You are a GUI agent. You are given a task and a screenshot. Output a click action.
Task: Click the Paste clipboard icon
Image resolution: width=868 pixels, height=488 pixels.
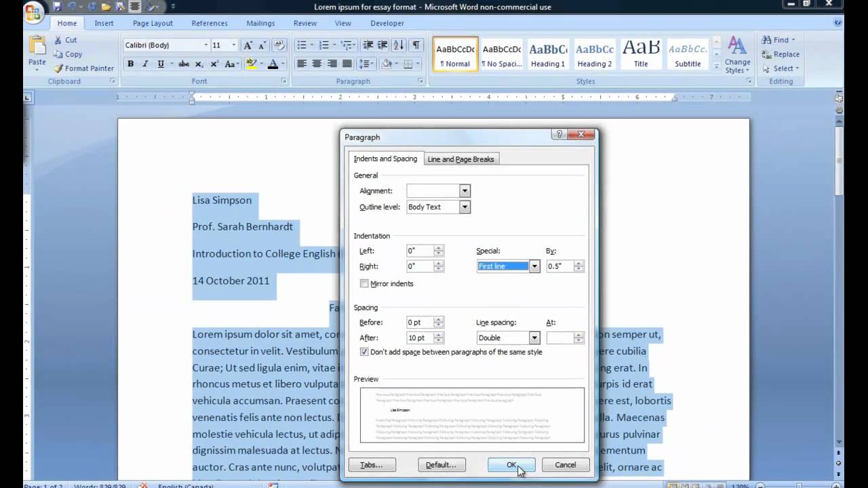click(x=37, y=46)
